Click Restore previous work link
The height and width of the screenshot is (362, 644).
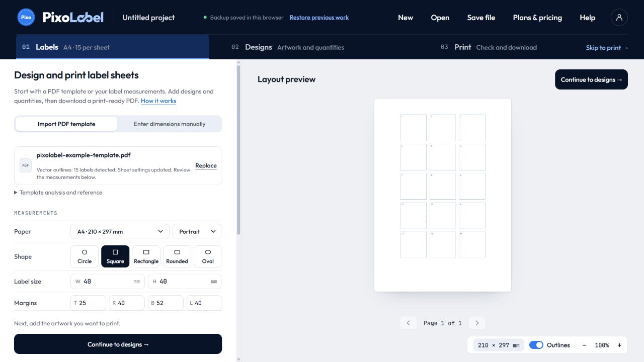(319, 18)
